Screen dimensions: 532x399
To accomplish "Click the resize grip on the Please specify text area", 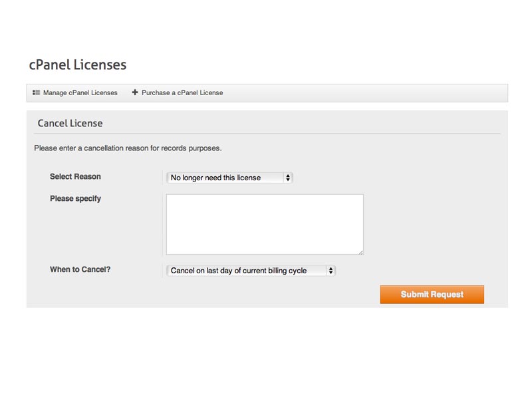I will tap(360, 252).
